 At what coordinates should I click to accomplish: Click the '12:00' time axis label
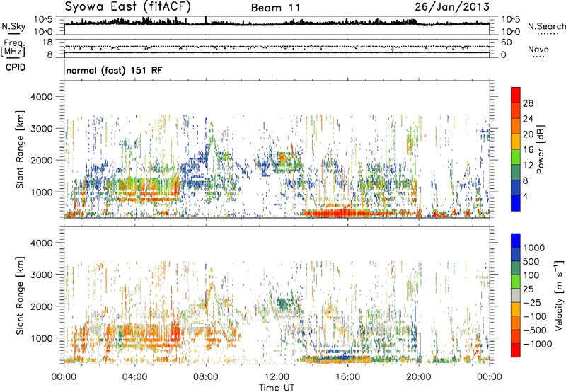click(x=277, y=377)
